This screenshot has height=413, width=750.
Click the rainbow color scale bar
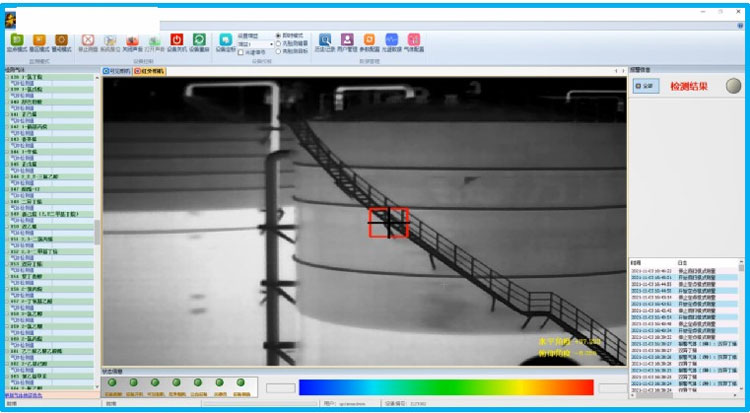445,387
